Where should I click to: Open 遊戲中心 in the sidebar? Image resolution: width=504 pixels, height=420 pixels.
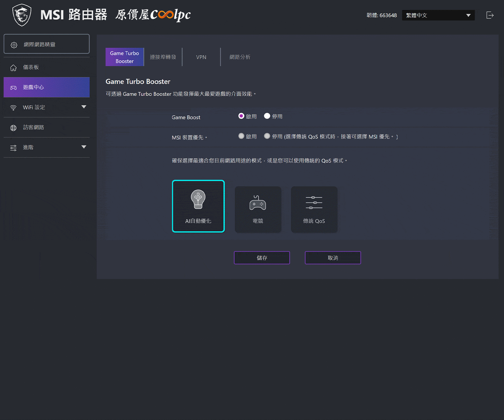pyautogui.click(x=47, y=87)
